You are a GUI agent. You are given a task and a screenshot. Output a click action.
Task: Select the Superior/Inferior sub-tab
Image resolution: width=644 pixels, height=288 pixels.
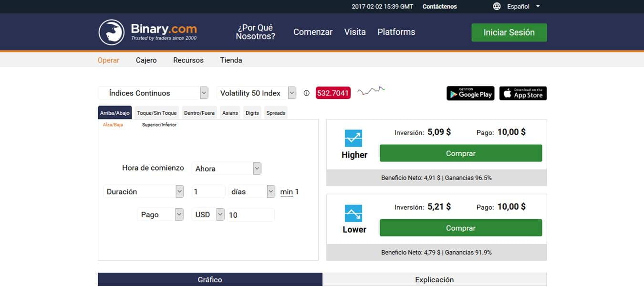(159, 125)
